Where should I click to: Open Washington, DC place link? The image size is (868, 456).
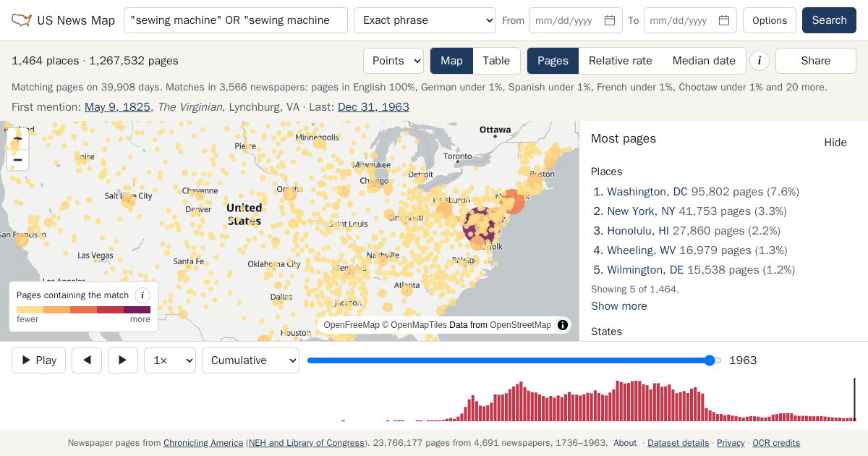tap(647, 192)
